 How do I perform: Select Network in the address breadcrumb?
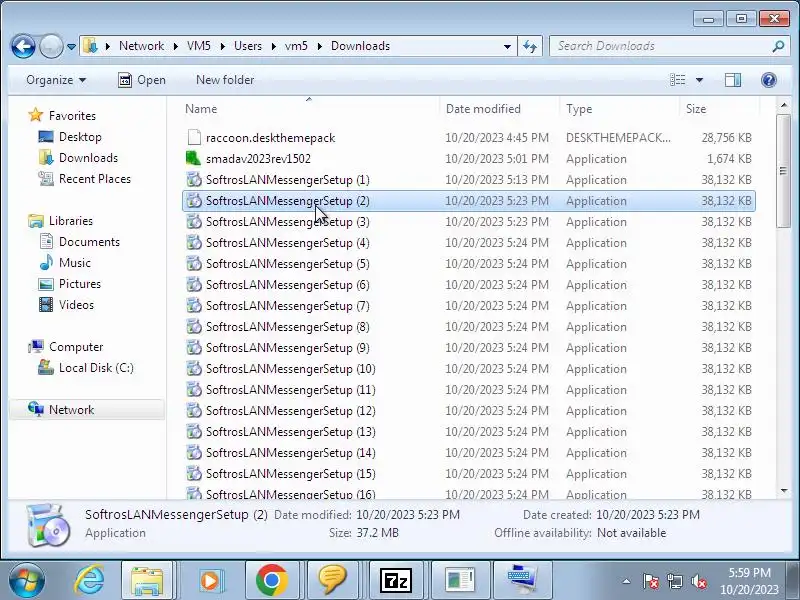coord(141,46)
